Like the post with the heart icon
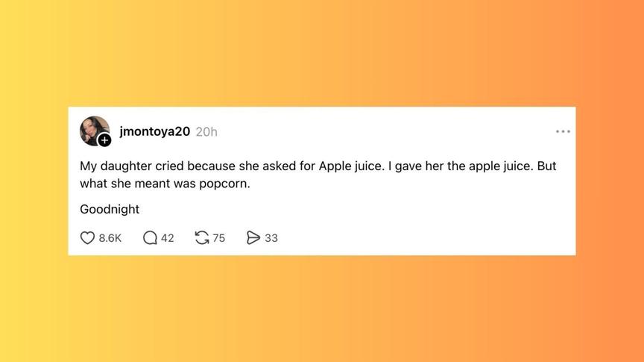644x362 pixels. (88, 238)
